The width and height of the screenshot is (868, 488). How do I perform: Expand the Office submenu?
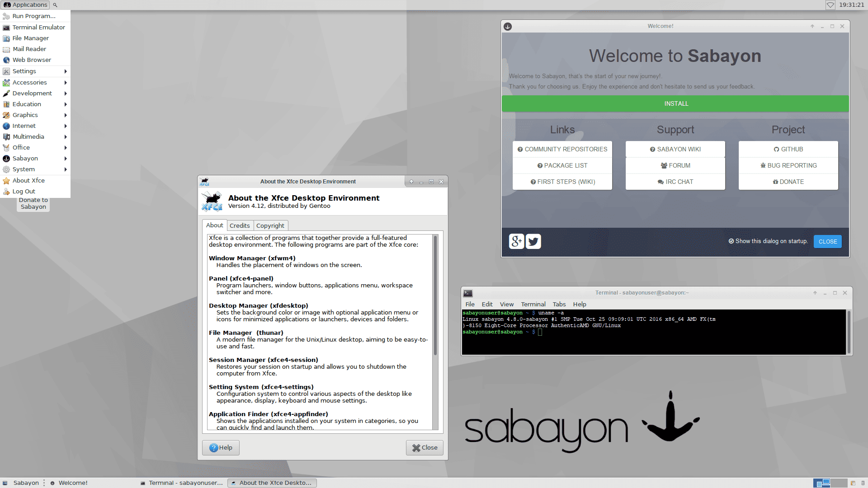click(x=35, y=147)
